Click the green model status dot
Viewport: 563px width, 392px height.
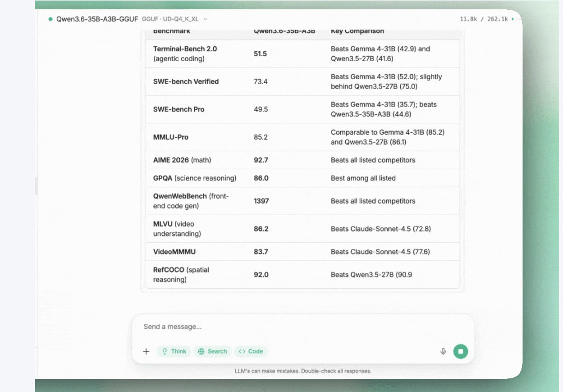point(50,19)
